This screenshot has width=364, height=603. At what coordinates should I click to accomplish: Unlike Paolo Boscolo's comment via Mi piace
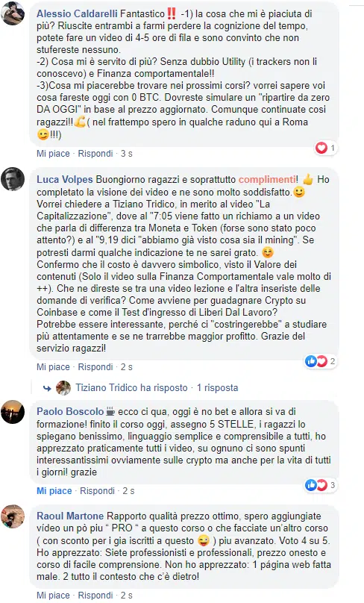tap(54, 491)
